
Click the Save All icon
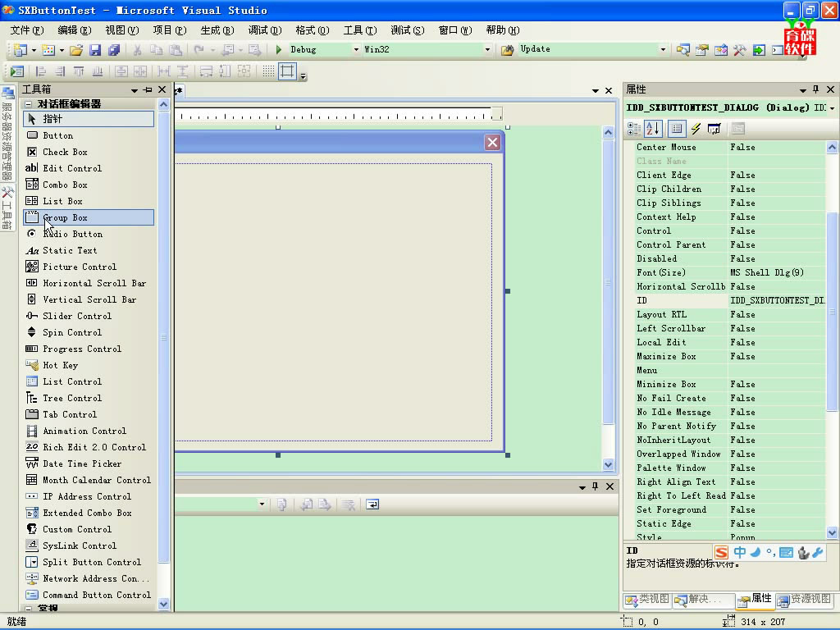pos(114,50)
